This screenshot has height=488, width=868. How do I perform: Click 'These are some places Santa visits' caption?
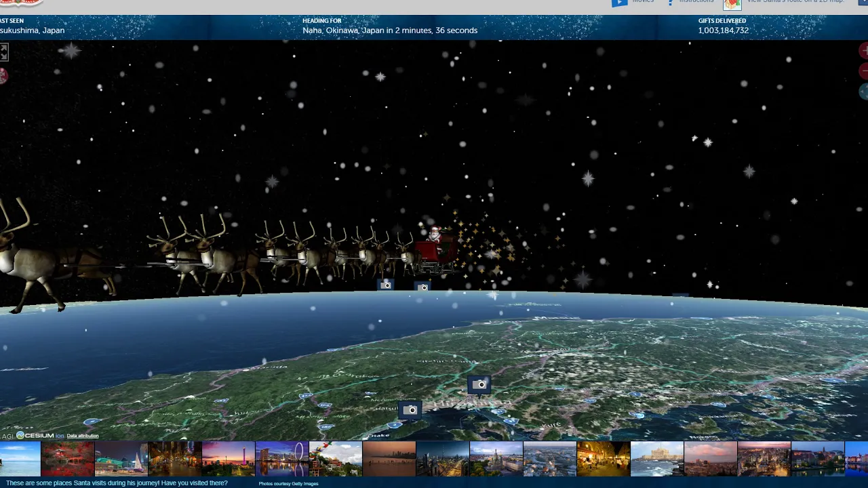pos(117,483)
